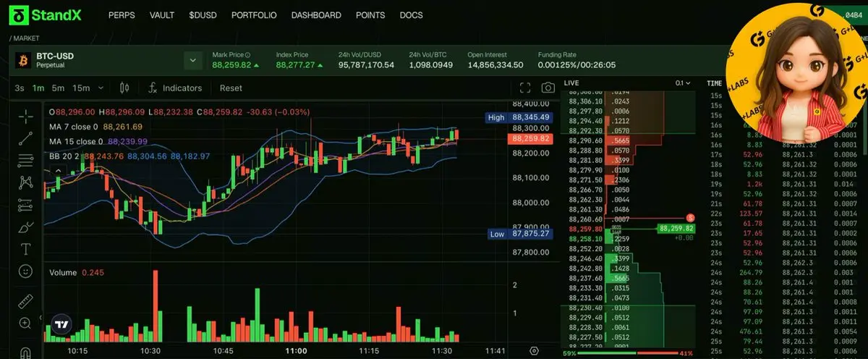Click the High price label 88,345.49
This screenshot has height=359, width=868.
pos(519,117)
